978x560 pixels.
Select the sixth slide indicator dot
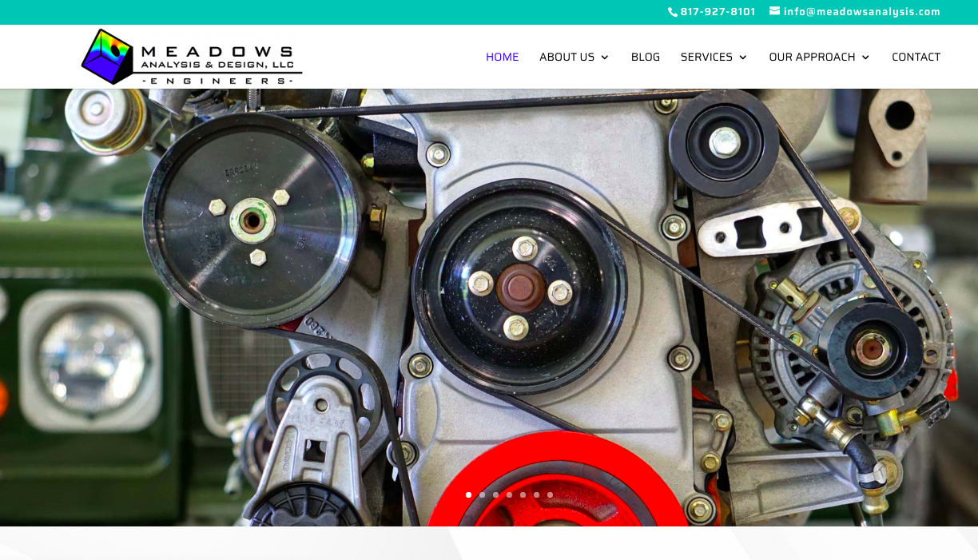click(537, 495)
